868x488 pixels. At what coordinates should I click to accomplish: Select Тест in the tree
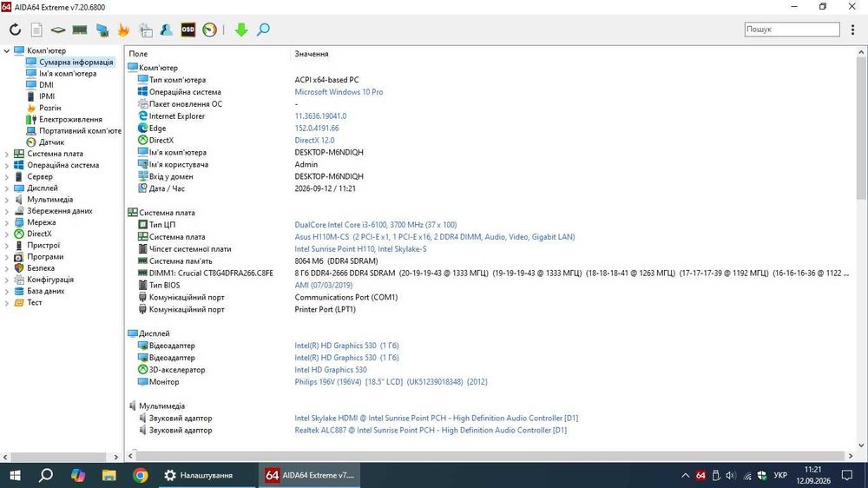(x=35, y=302)
